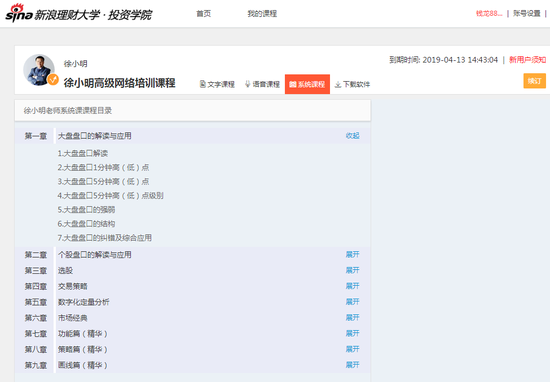Click chapter title 交易策略
The image size is (550, 382).
click(73, 286)
